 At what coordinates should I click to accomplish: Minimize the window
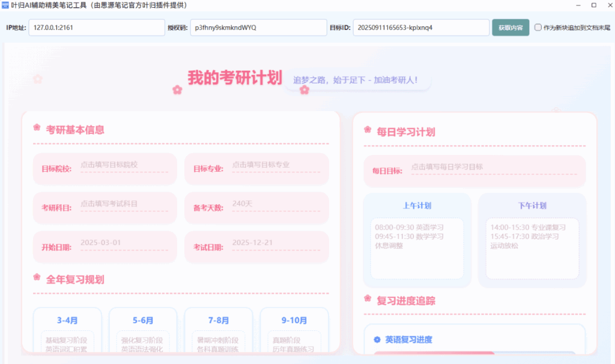point(578,5)
